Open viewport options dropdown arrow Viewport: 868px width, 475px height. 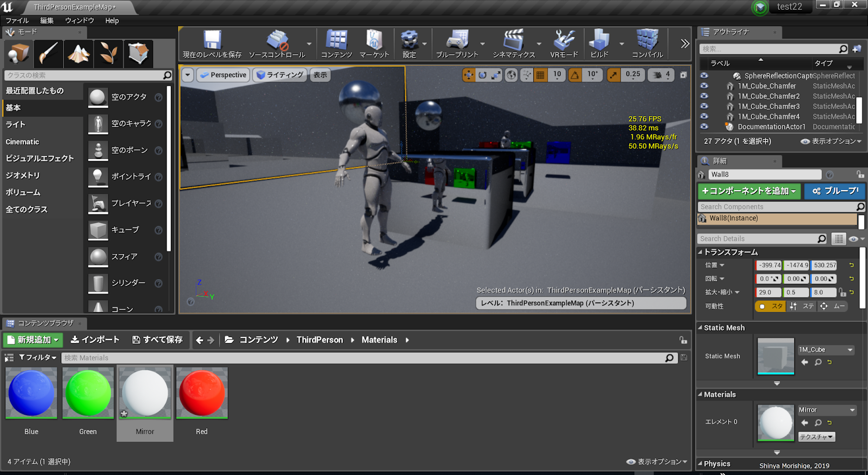coord(188,75)
